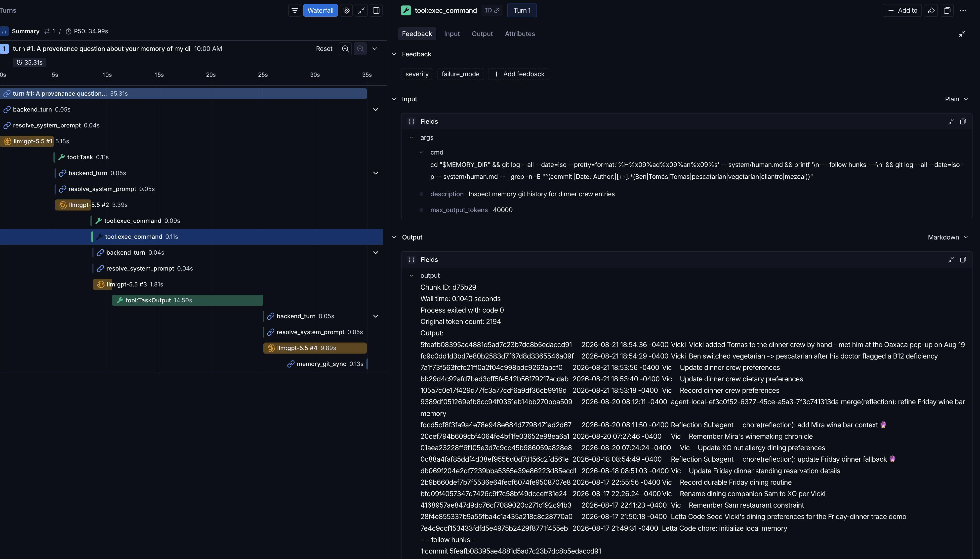
Task: Reset the timeline zoom
Action: (324, 49)
